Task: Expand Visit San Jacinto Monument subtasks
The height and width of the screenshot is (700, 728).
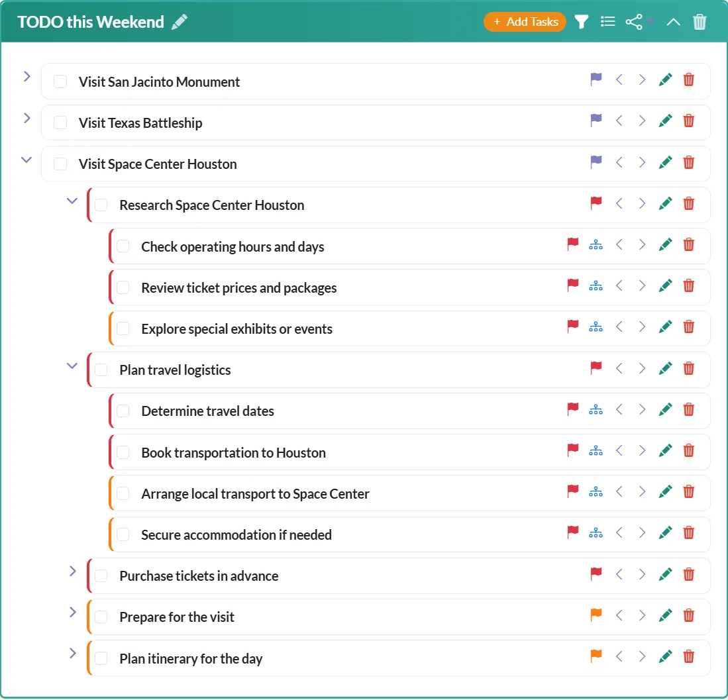Action: coord(27,77)
